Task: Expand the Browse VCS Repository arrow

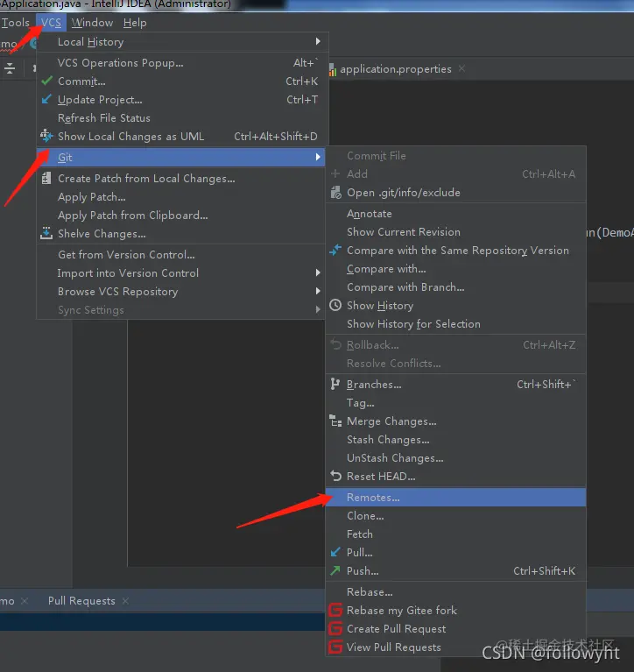Action: (318, 291)
